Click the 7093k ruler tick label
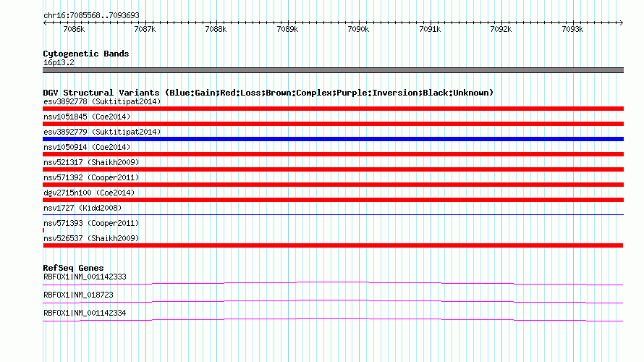 pos(572,29)
